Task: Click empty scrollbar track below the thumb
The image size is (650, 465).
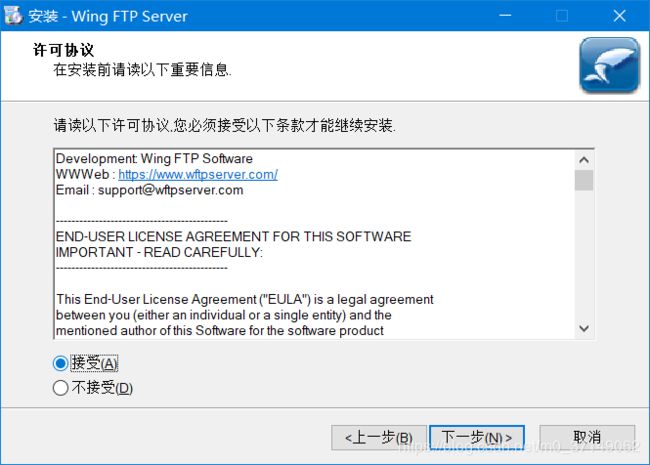Action: click(x=584, y=255)
